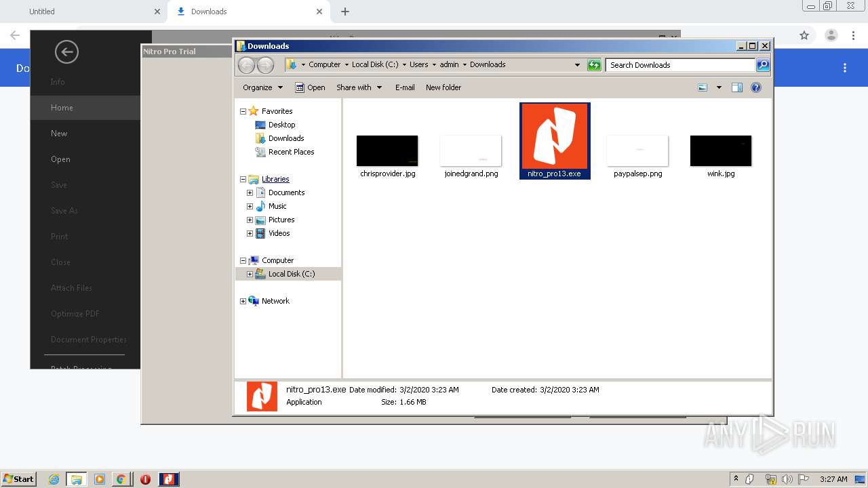Screen dimensions: 868x488
Task: Select Home in Nitro file menu
Action: coord(85,108)
